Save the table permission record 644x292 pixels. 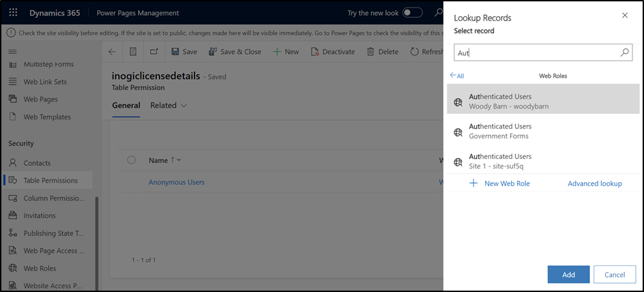coord(184,52)
